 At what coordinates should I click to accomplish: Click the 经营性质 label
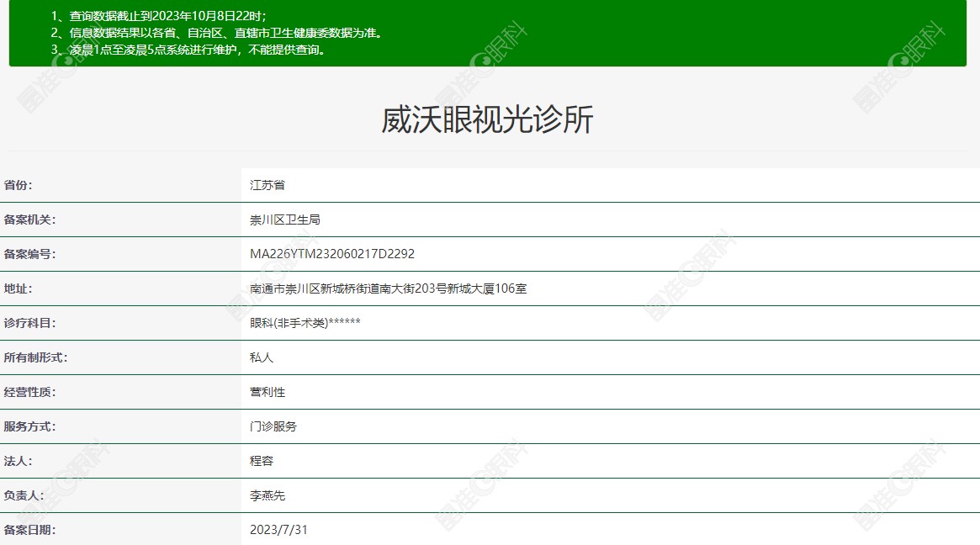pyautogui.click(x=29, y=392)
